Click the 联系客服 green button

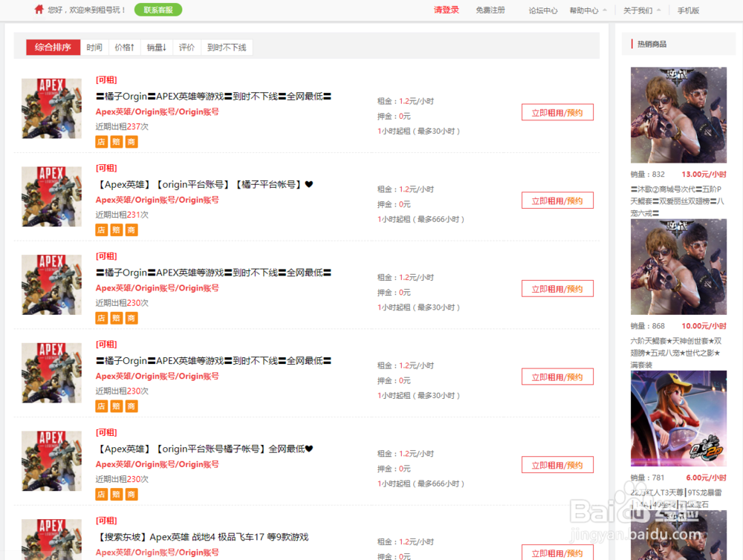(158, 10)
